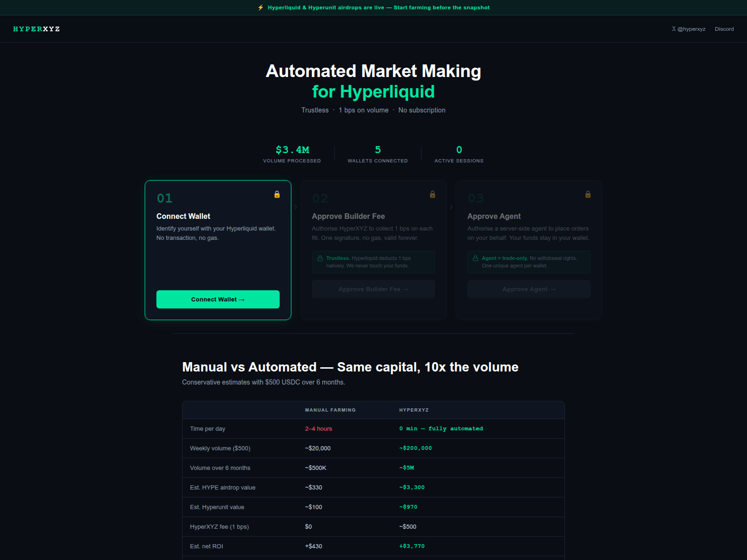
Task: Click the lock icon on the Connect Wallet card
Action: coord(276,195)
